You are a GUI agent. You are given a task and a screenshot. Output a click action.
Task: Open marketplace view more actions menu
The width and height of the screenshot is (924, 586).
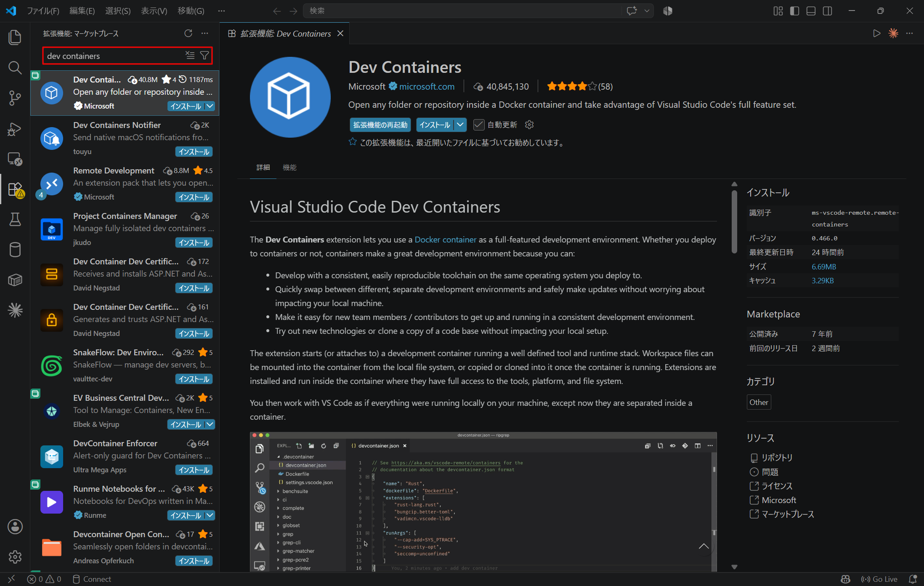tap(204, 33)
